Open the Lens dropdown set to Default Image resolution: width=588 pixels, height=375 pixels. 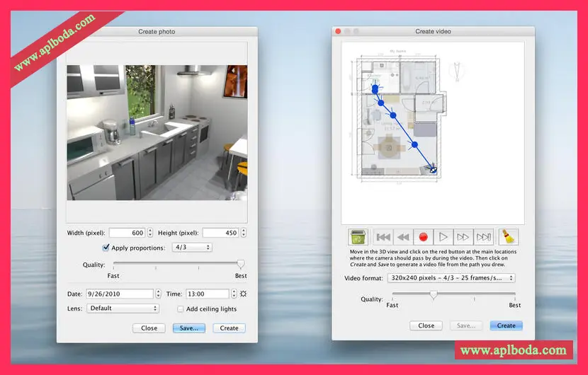[123, 308]
